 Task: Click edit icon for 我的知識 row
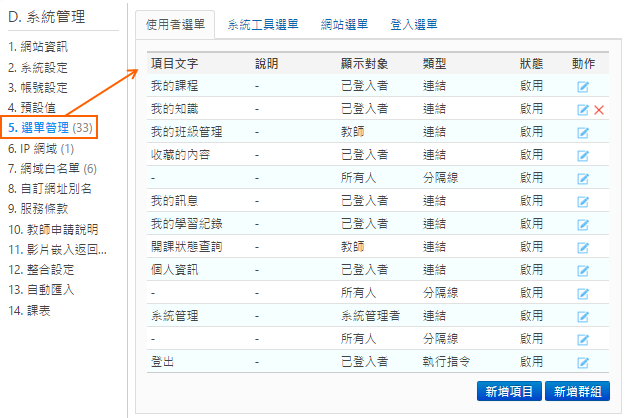coord(583,109)
